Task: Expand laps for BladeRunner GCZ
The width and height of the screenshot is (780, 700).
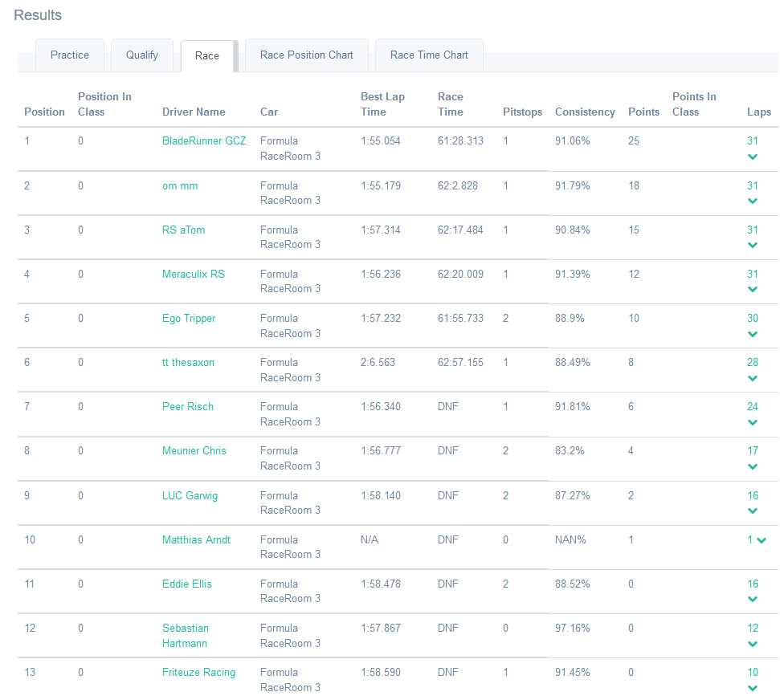Action: pos(753,157)
